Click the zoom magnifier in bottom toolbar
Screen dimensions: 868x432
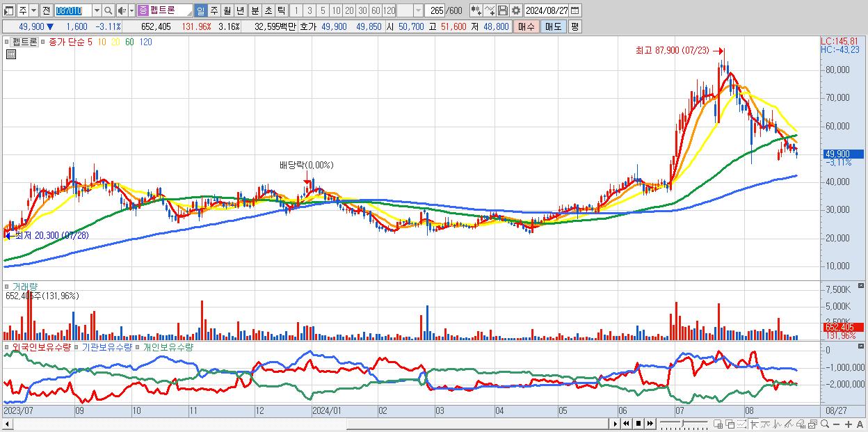point(825,424)
